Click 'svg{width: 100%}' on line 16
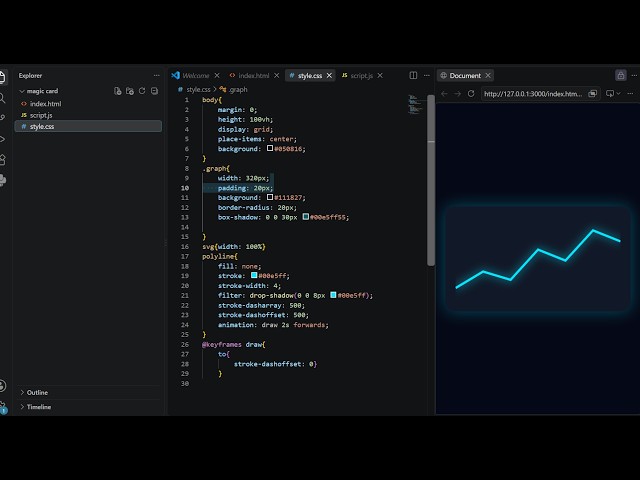640x480 pixels. 234,247
